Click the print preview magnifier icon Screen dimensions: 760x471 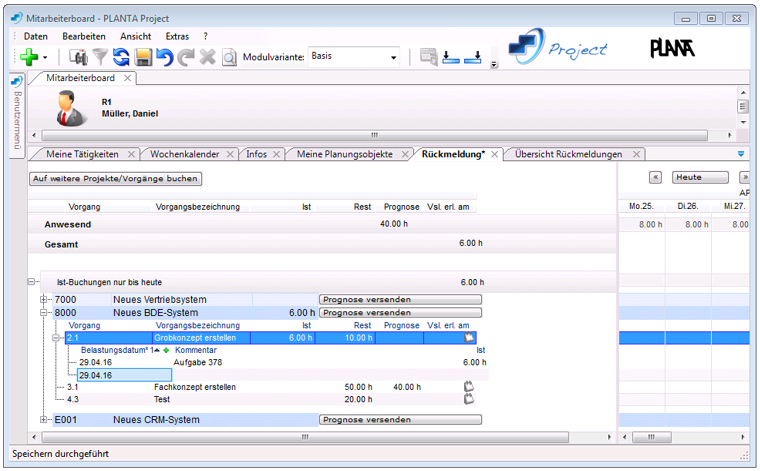click(229, 57)
